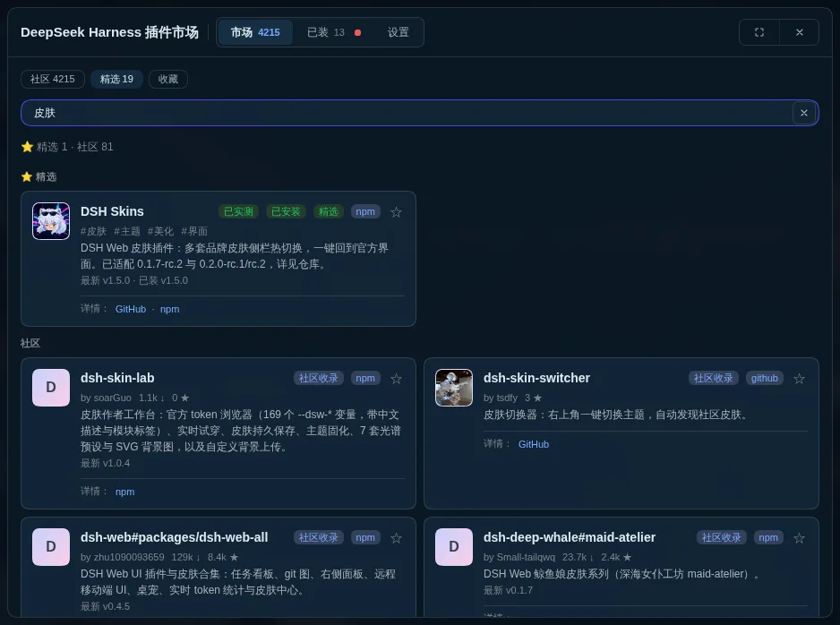This screenshot has width=840, height=625.
Task: Click the #主题 tag
Action: [127, 231]
